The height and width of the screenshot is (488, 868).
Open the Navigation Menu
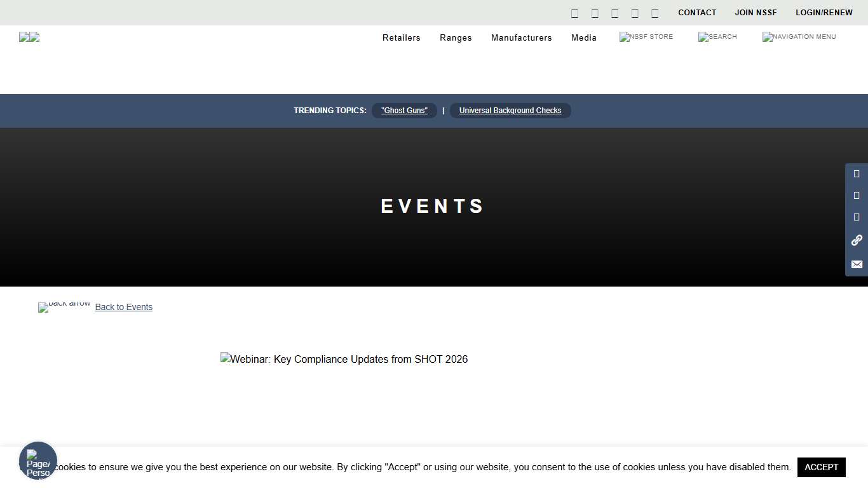pyautogui.click(x=799, y=37)
